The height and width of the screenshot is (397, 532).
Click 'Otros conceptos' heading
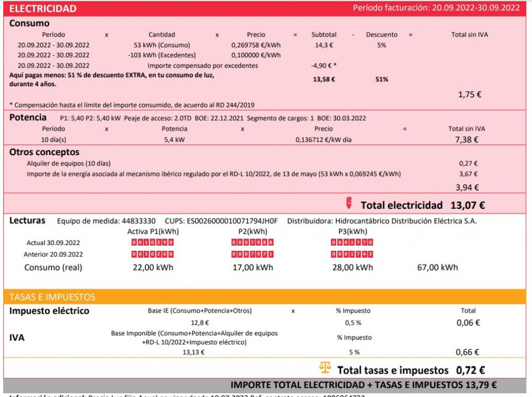pos(44,152)
